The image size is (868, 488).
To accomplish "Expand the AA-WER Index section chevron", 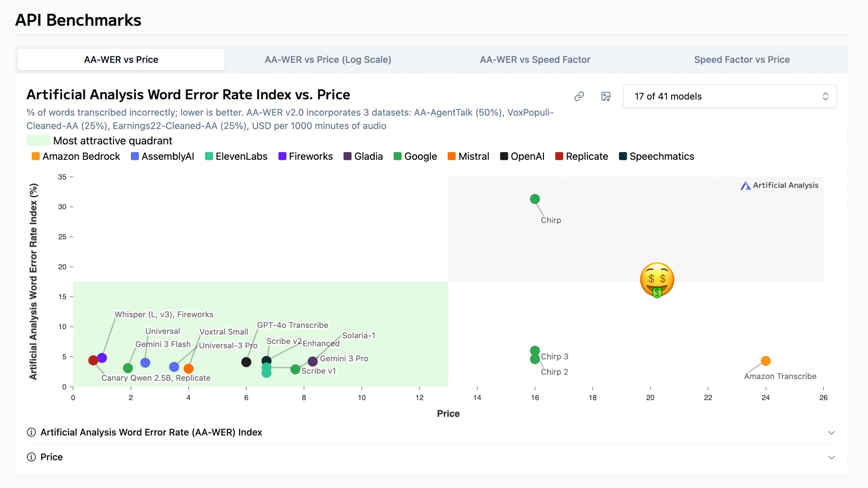I will point(831,432).
